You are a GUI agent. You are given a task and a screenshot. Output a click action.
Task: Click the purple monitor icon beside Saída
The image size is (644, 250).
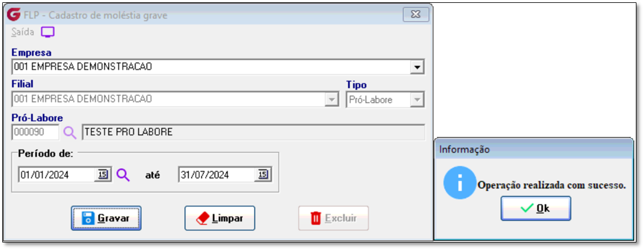tap(48, 32)
